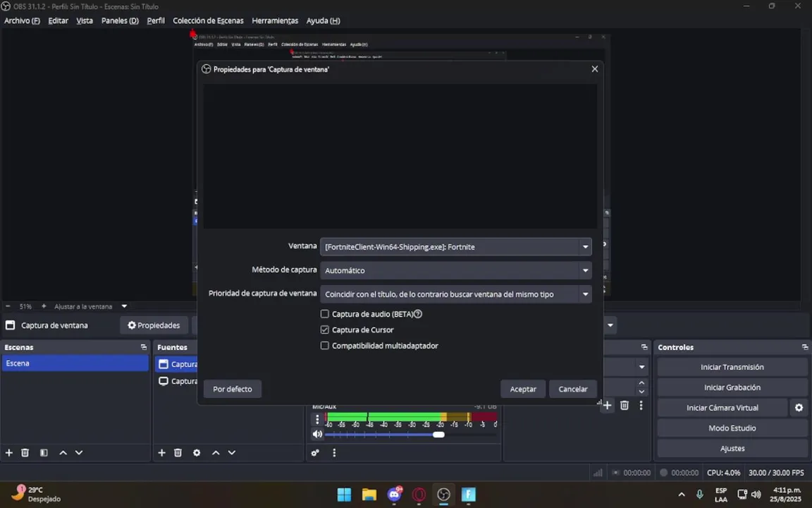The image size is (812, 508).
Task: Open the Mic/Aux three-dot options beside the meter
Action: [317, 419]
